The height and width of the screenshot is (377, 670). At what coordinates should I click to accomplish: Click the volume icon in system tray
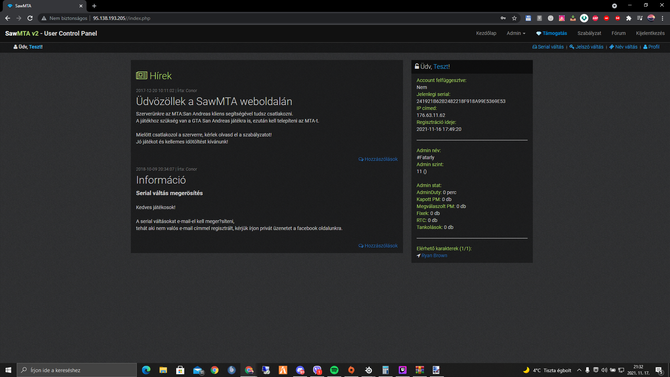click(604, 370)
